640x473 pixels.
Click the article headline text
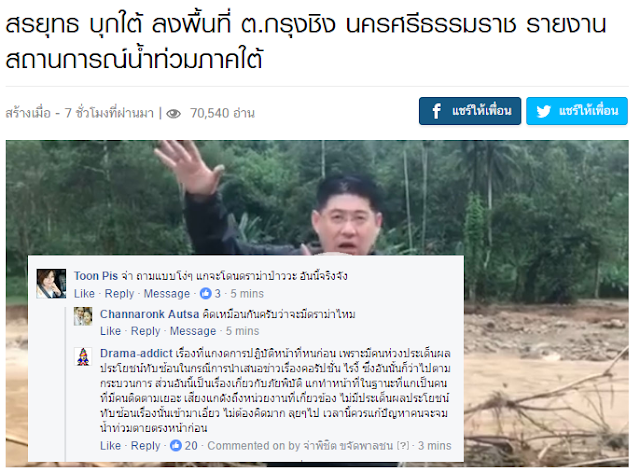point(305,42)
